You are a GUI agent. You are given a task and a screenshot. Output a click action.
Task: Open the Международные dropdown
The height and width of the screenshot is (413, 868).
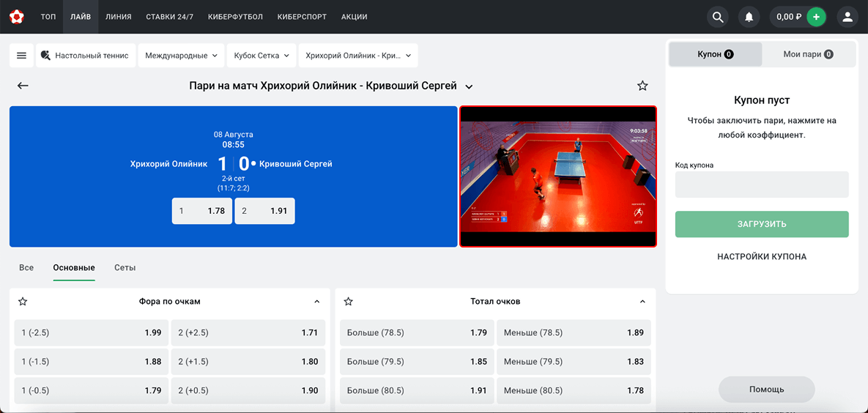(x=181, y=56)
